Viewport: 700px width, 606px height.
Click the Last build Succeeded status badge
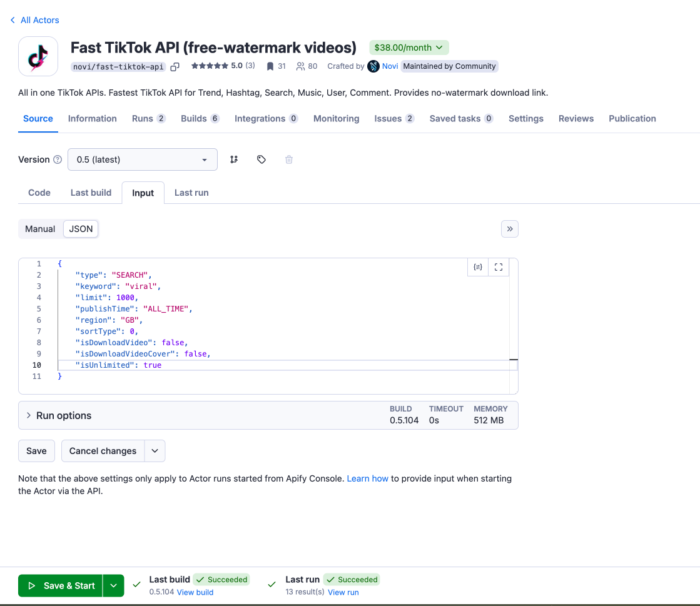click(x=222, y=579)
